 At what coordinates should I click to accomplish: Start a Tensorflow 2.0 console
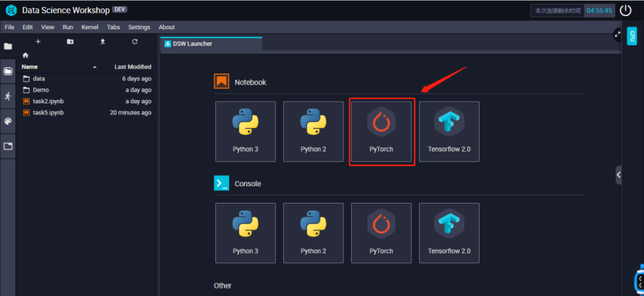click(449, 233)
